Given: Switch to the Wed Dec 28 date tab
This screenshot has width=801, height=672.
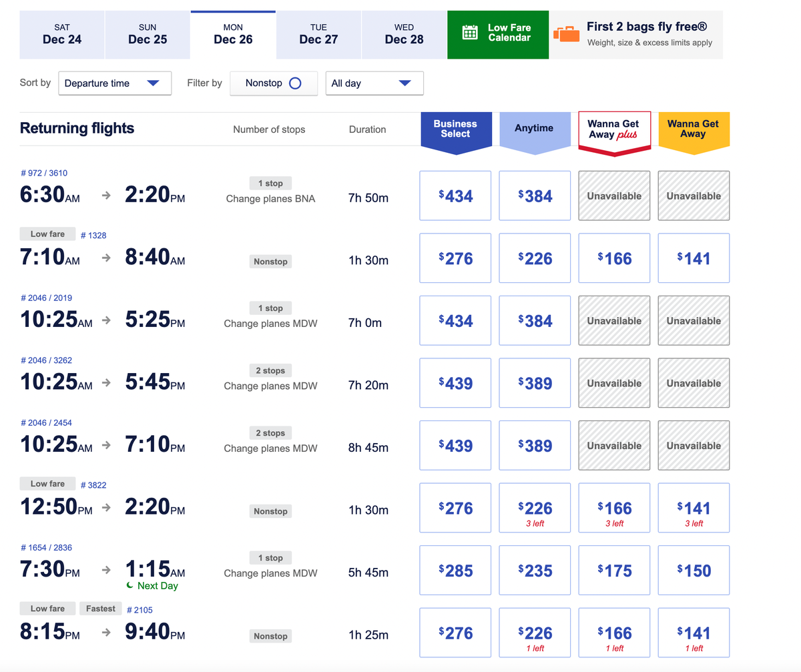Looking at the screenshot, I should coord(404,35).
